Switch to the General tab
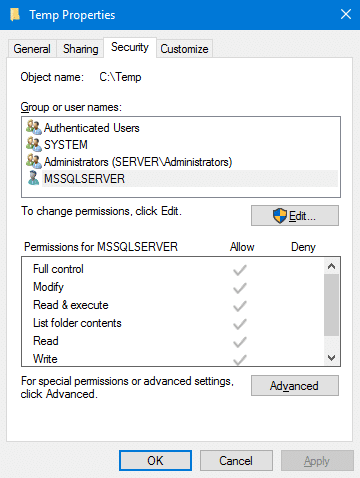This screenshot has height=478, width=360. (32, 49)
